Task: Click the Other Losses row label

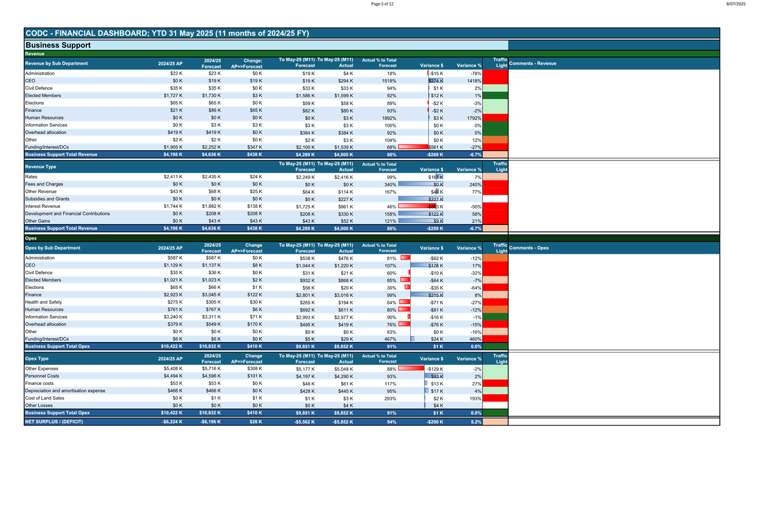Action: tap(39, 406)
